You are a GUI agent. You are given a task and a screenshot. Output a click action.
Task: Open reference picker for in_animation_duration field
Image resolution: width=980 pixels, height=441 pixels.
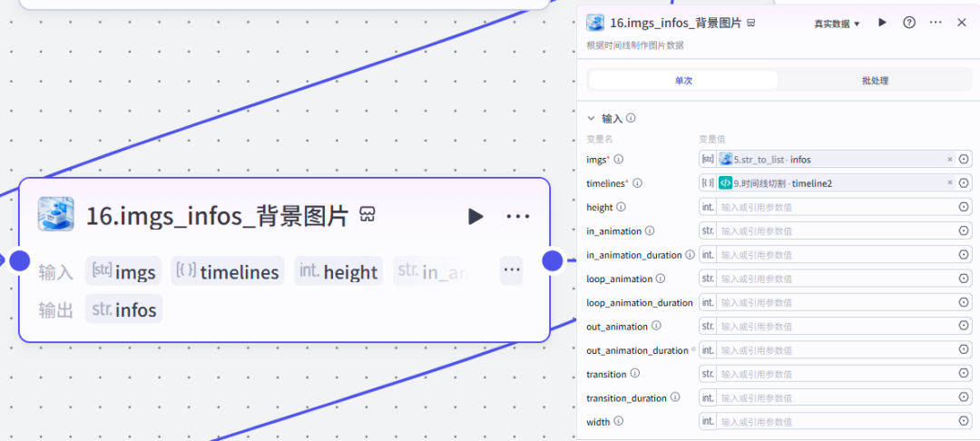click(964, 254)
